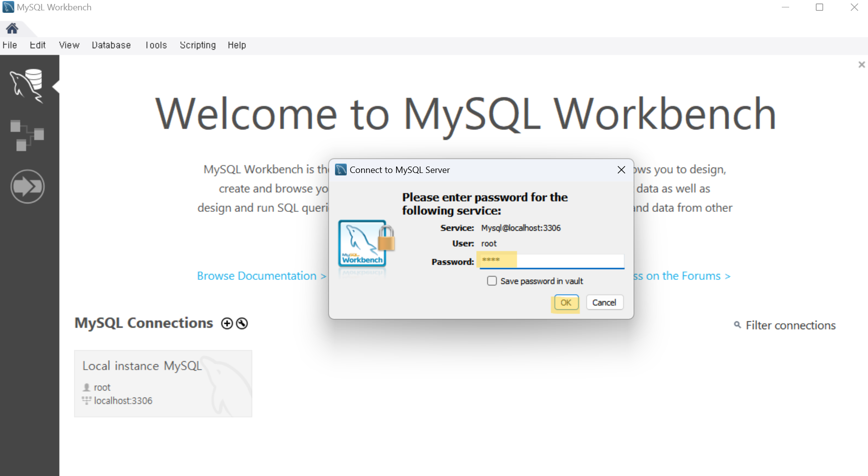868x476 pixels.
Task: Follow the Browse Documentation link
Action: (x=262, y=276)
